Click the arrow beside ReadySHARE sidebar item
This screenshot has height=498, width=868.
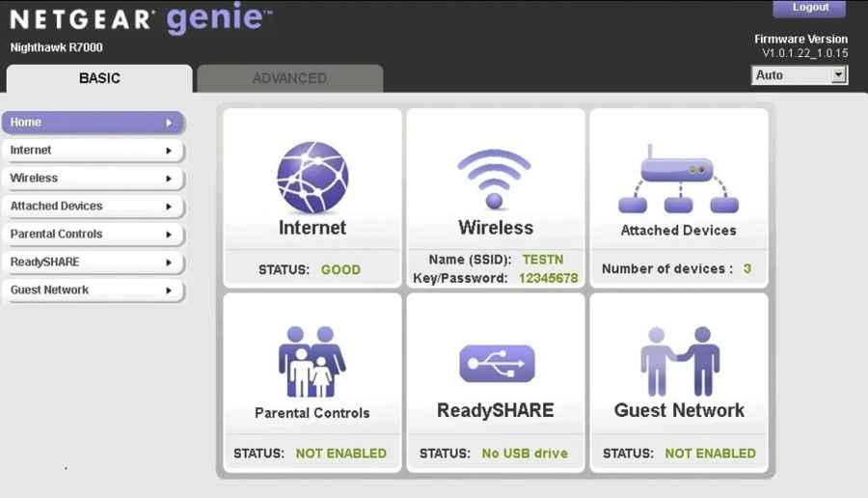click(169, 263)
